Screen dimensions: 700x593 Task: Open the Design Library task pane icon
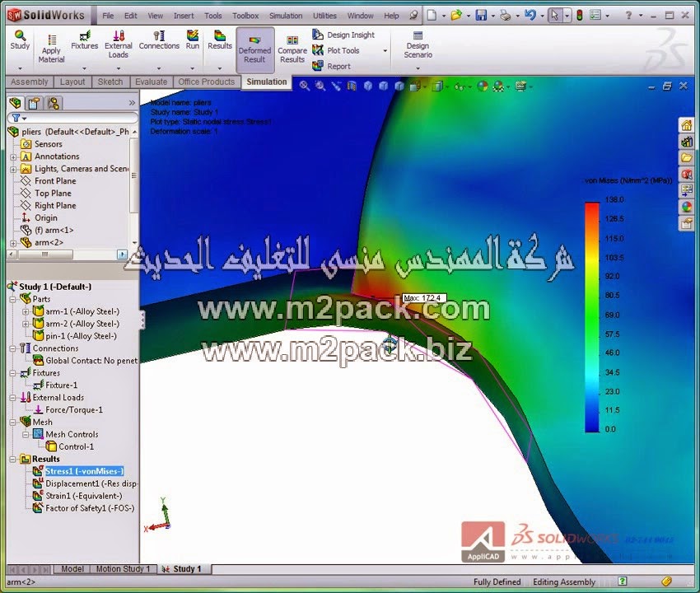click(686, 142)
